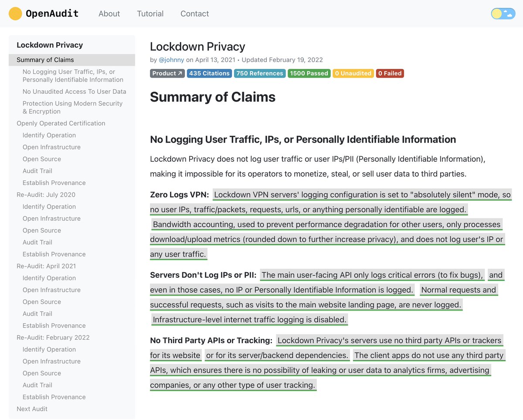
Task: Click claim "The client apps do not use any third party"
Action: tap(327, 370)
